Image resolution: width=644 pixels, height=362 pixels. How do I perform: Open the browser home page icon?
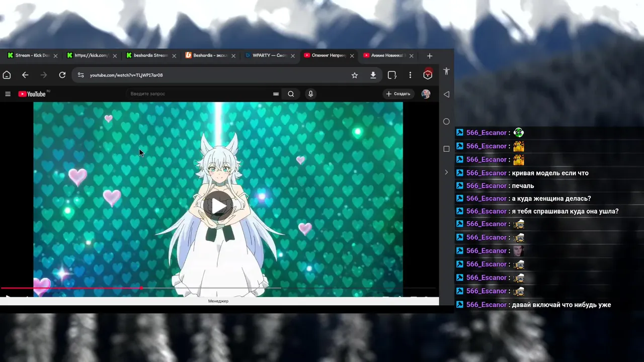(7, 75)
